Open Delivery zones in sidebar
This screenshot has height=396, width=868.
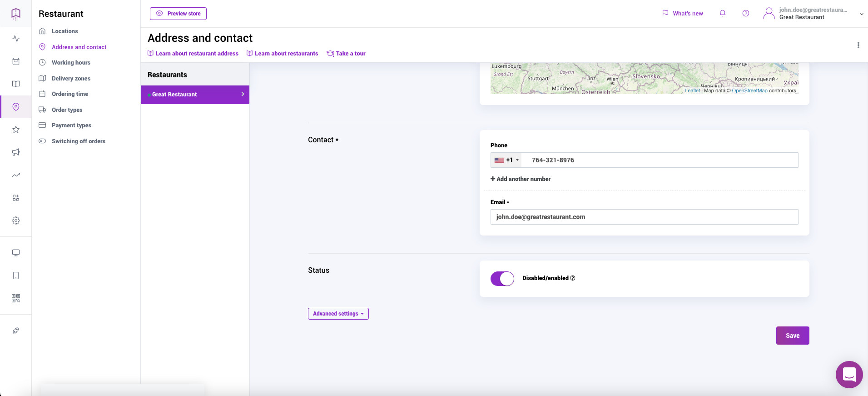[71, 79]
